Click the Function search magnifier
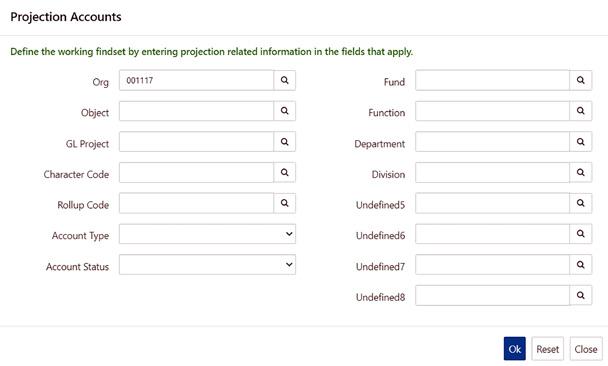 (x=580, y=111)
